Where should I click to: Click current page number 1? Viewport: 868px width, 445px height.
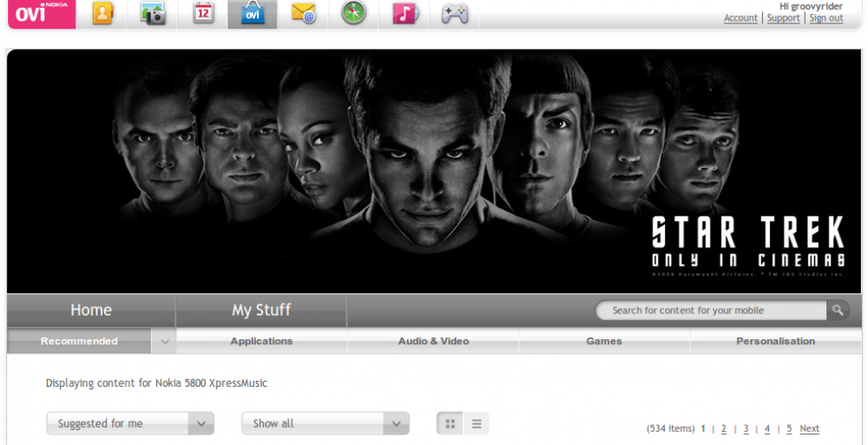coord(703,429)
